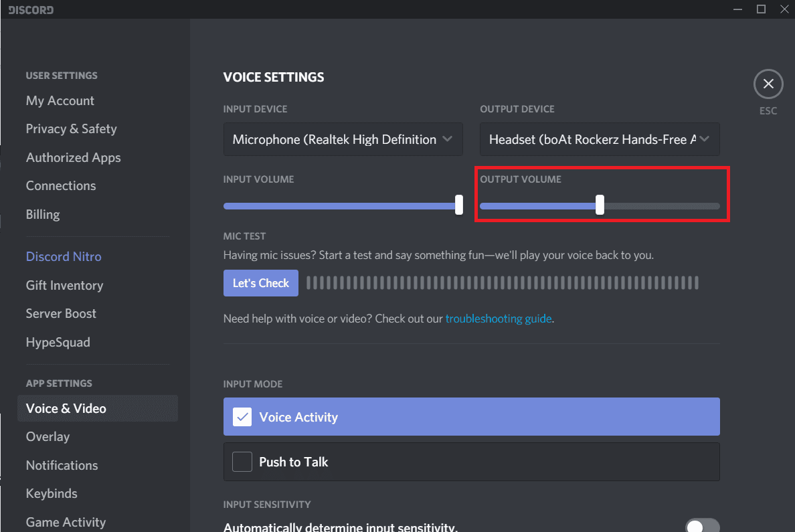Check the Voice Activity checkbox
The image size is (795, 532).
[x=242, y=417]
